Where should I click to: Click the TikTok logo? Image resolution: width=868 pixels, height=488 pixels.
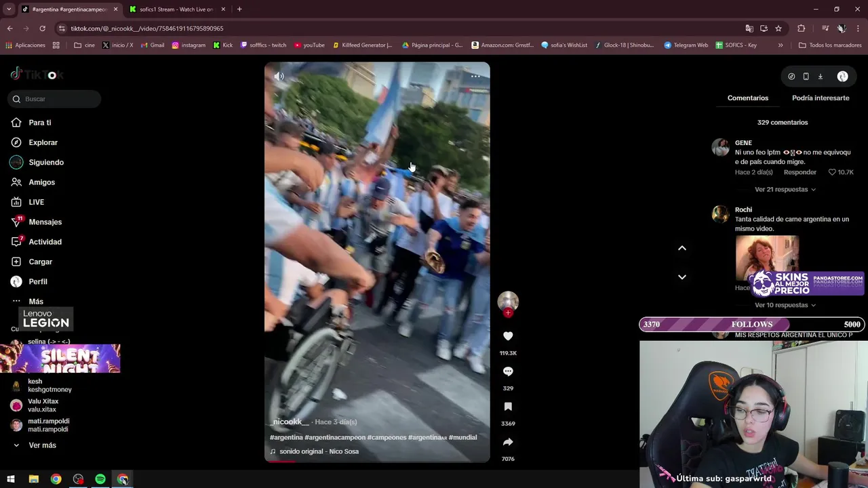(x=37, y=75)
